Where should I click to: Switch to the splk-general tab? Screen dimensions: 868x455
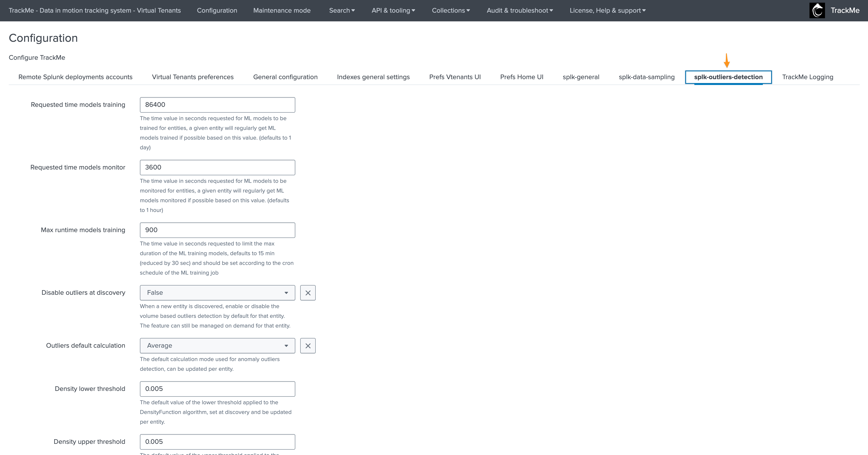(x=581, y=77)
